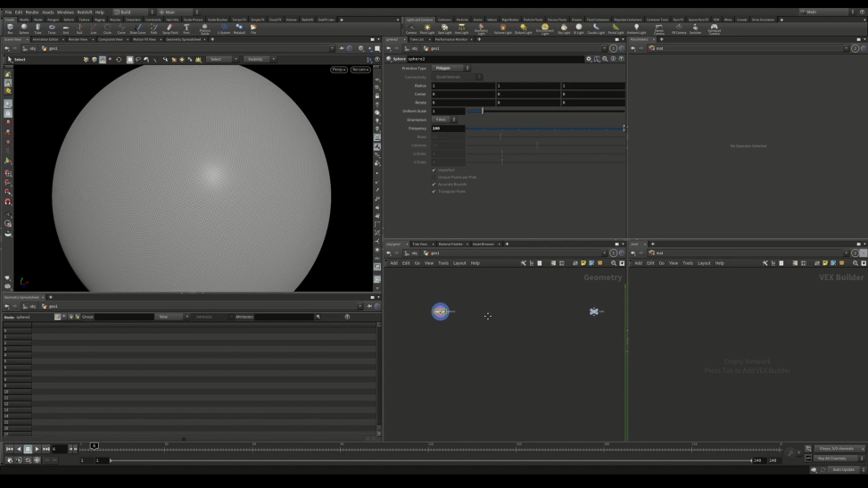Select the Metaball shelf tool
868x488 pixels.
[x=239, y=29]
